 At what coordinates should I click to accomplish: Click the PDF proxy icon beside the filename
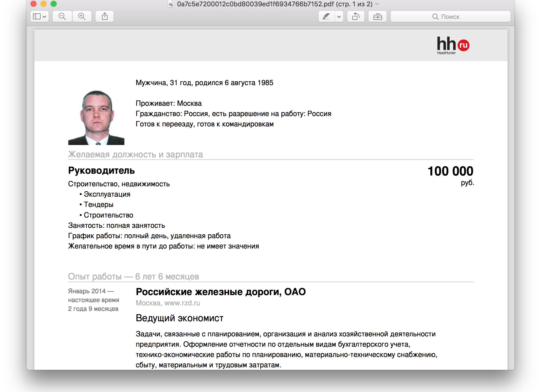pos(171,4)
